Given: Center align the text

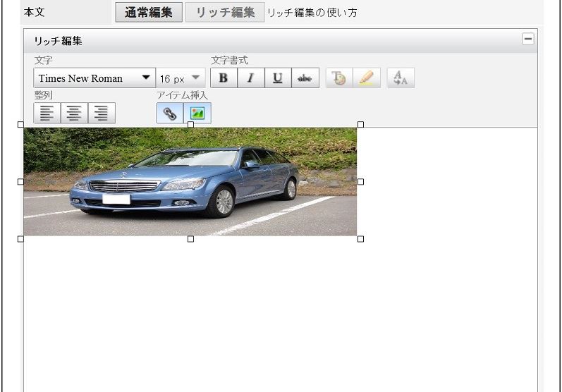Looking at the screenshot, I should [74, 113].
